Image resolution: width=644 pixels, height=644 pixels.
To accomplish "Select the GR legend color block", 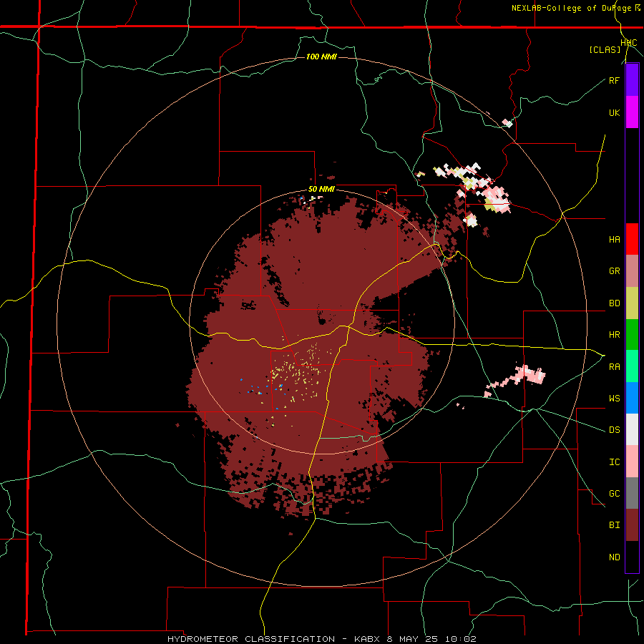I will click(x=632, y=271).
